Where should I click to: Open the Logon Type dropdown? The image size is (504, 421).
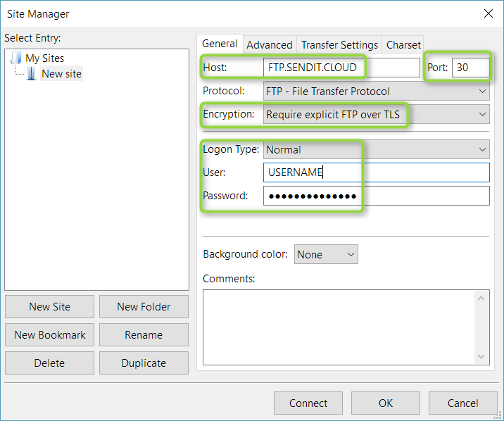[x=377, y=149]
